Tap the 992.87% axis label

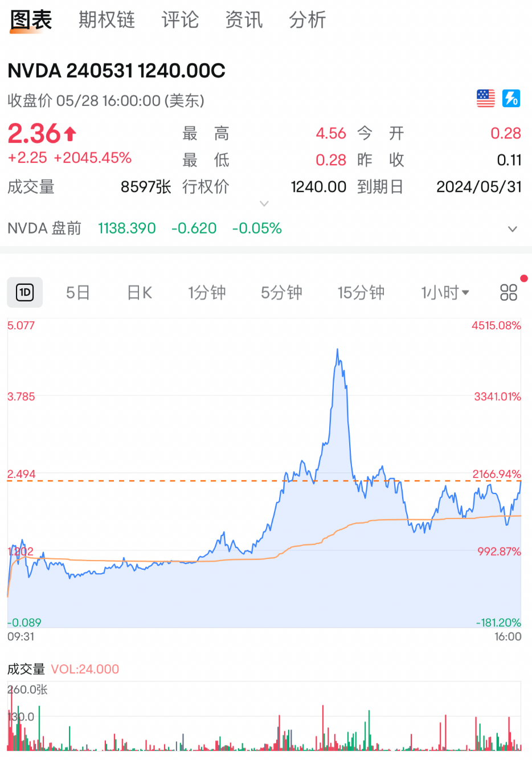point(499,551)
